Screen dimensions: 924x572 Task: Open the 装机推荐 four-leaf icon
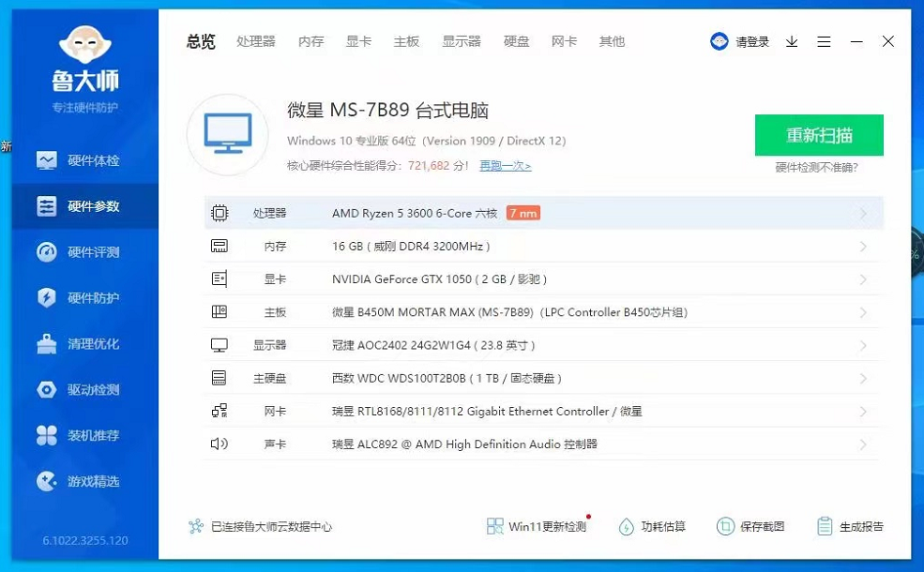[x=47, y=435]
